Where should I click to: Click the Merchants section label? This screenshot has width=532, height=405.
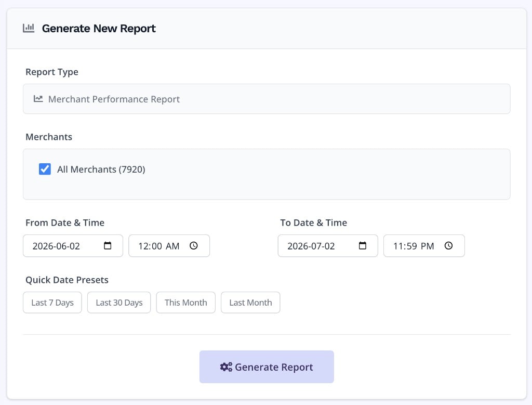point(49,137)
